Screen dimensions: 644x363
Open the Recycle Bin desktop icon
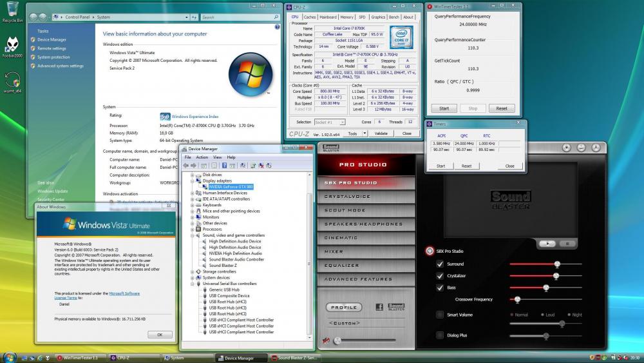pyautogui.click(x=12, y=11)
